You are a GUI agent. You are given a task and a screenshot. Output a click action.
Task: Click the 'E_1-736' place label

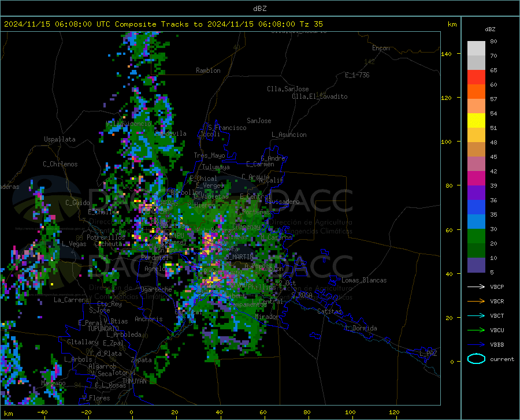(x=357, y=75)
